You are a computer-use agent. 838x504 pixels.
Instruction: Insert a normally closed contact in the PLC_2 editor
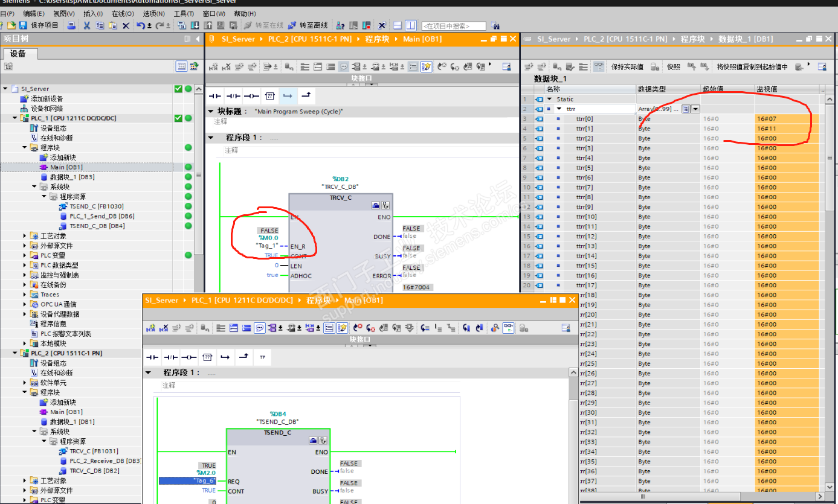(x=233, y=96)
